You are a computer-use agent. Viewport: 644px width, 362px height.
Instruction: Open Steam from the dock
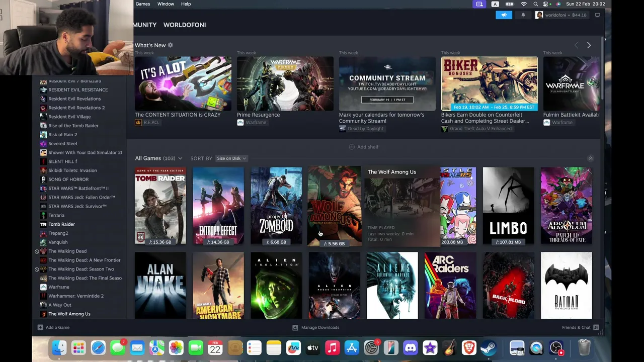click(x=488, y=348)
